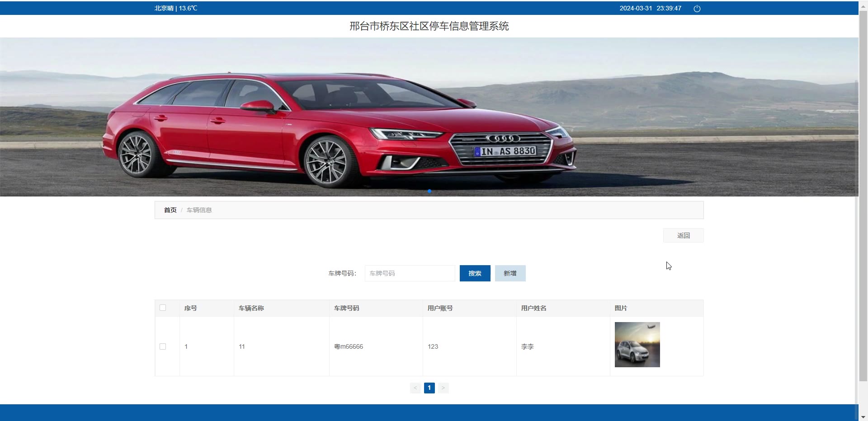Select page 1 in pagination
The height and width of the screenshot is (421, 868).
(429, 388)
